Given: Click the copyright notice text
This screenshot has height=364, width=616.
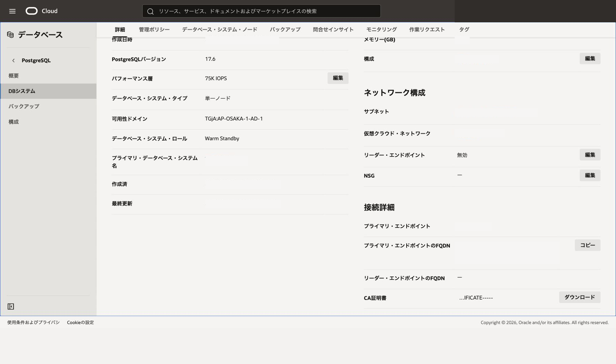Looking at the screenshot, I should point(544,323).
